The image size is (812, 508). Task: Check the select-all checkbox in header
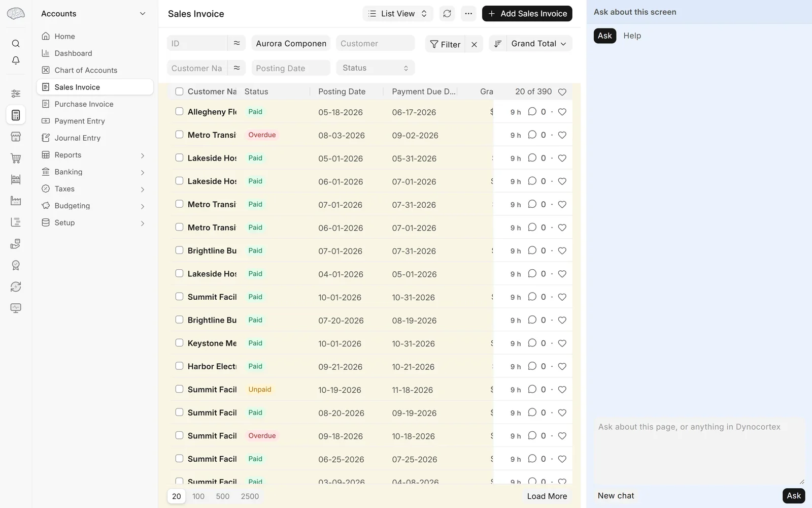(x=179, y=91)
